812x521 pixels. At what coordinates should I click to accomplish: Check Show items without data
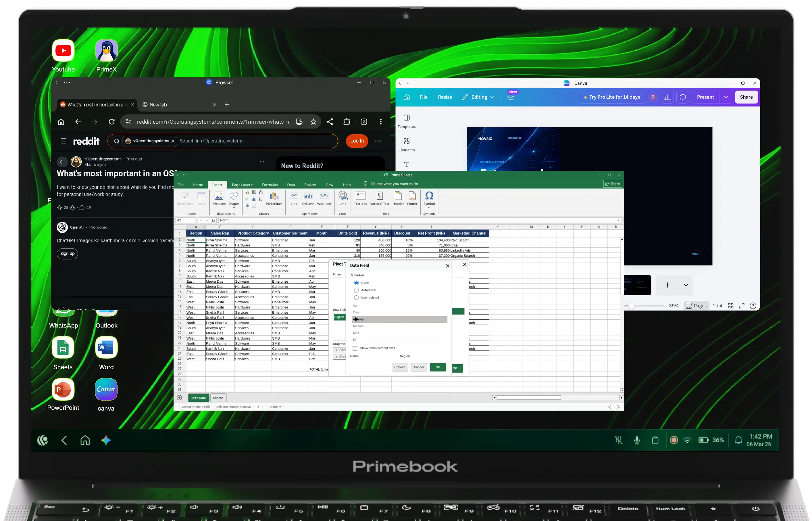coord(355,348)
